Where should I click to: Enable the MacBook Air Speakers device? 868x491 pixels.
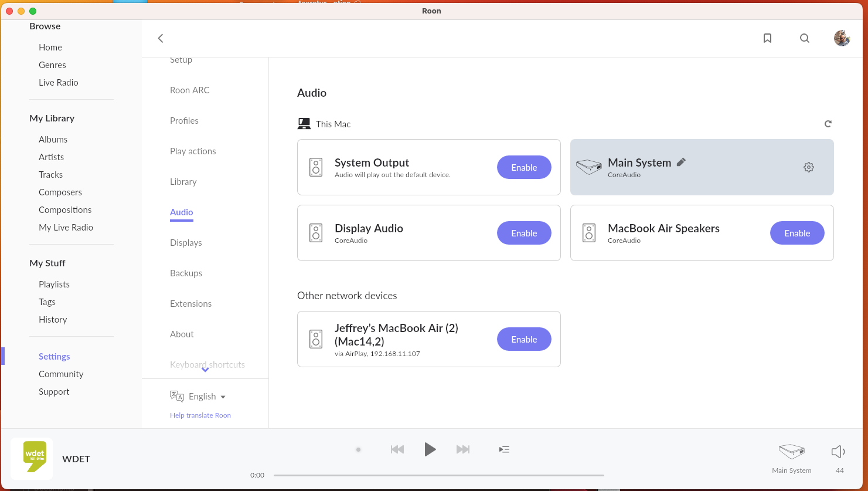click(x=796, y=233)
